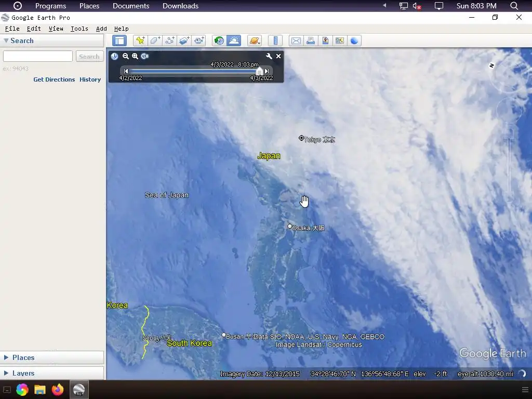
Task: Open Downloads in the top panel
Action: pos(180,6)
